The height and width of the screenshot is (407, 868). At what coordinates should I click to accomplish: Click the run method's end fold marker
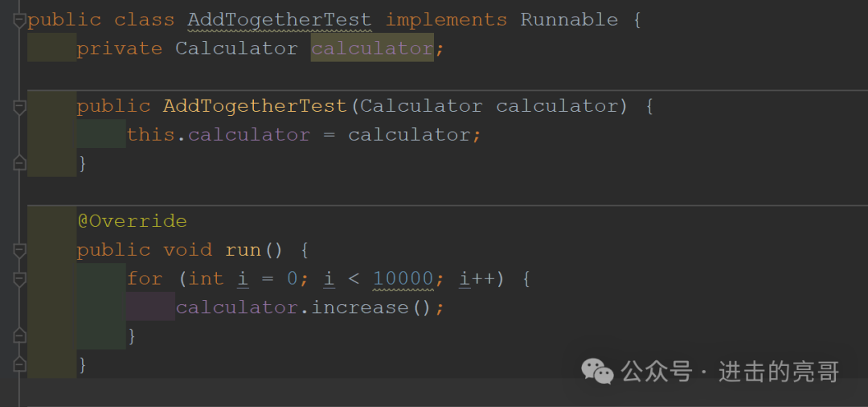(x=19, y=364)
